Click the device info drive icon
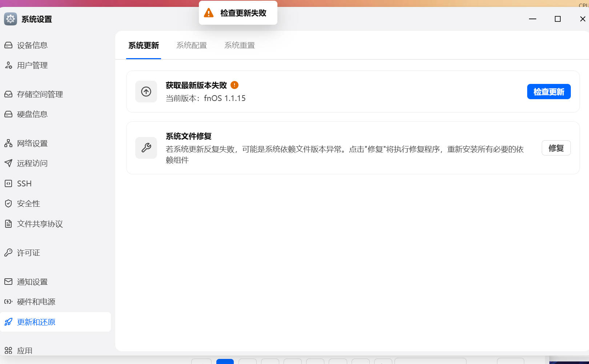 pos(8,45)
